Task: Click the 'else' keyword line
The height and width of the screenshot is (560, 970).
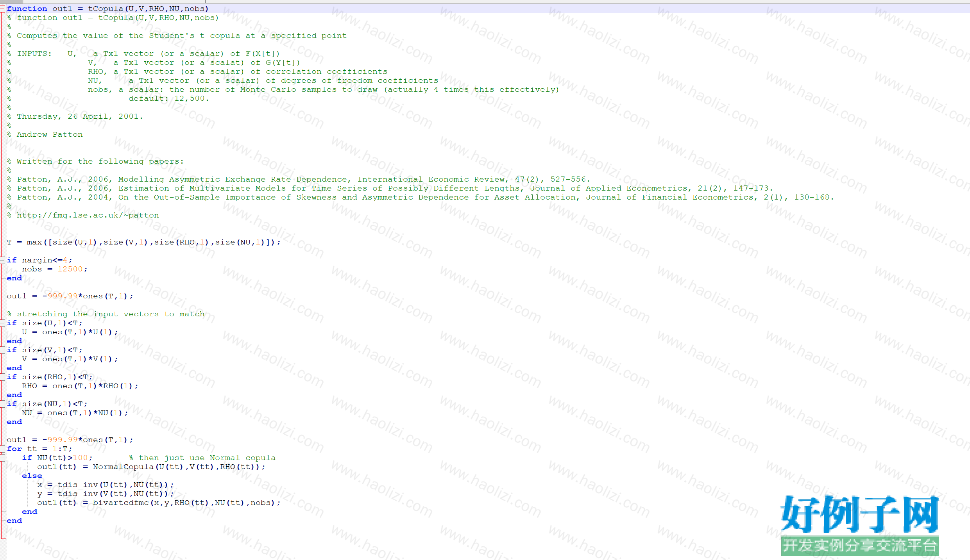Action: [32, 476]
